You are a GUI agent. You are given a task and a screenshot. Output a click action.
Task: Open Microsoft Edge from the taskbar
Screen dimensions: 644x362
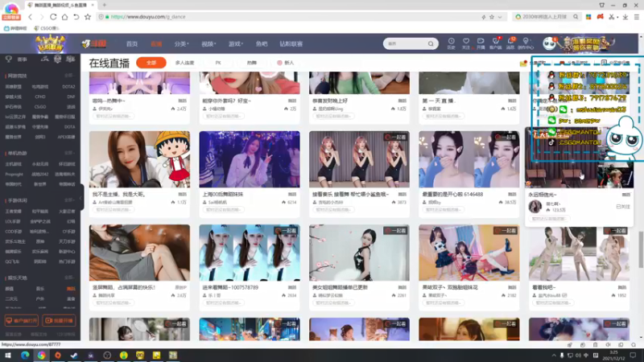(x=25, y=356)
